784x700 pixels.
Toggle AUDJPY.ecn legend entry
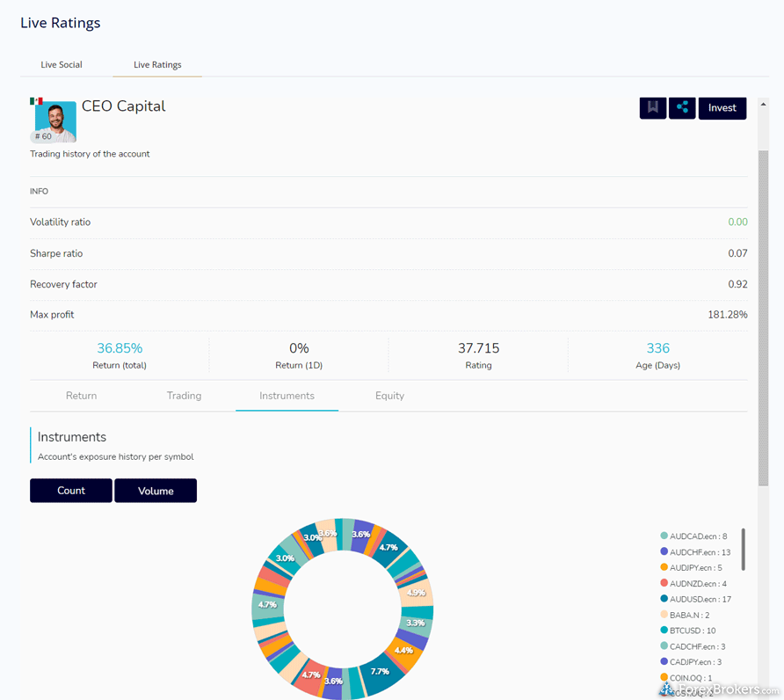[x=691, y=568]
